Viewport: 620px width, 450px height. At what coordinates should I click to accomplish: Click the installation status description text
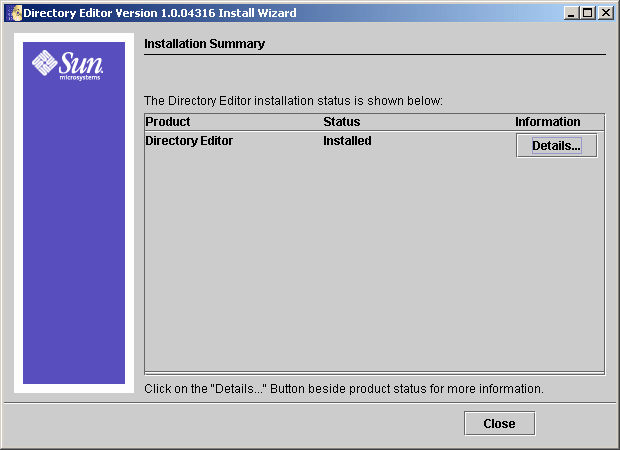[x=293, y=101]
